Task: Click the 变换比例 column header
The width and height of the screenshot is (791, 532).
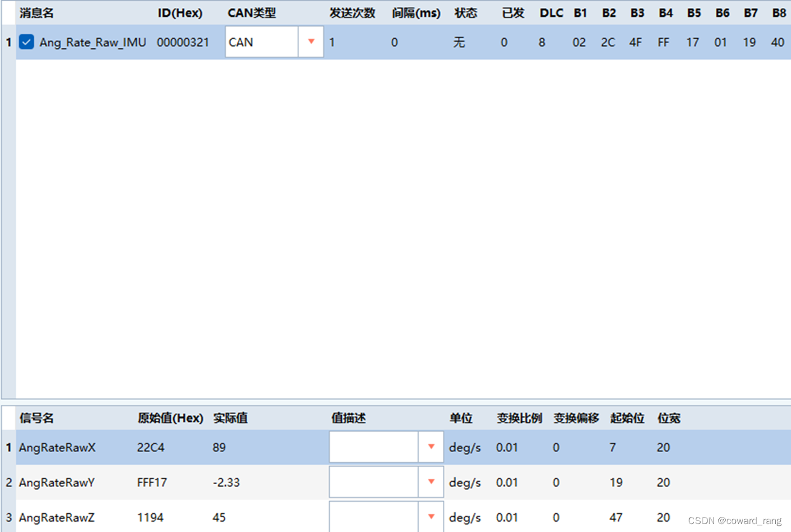Action: click(x=519, y=418)
